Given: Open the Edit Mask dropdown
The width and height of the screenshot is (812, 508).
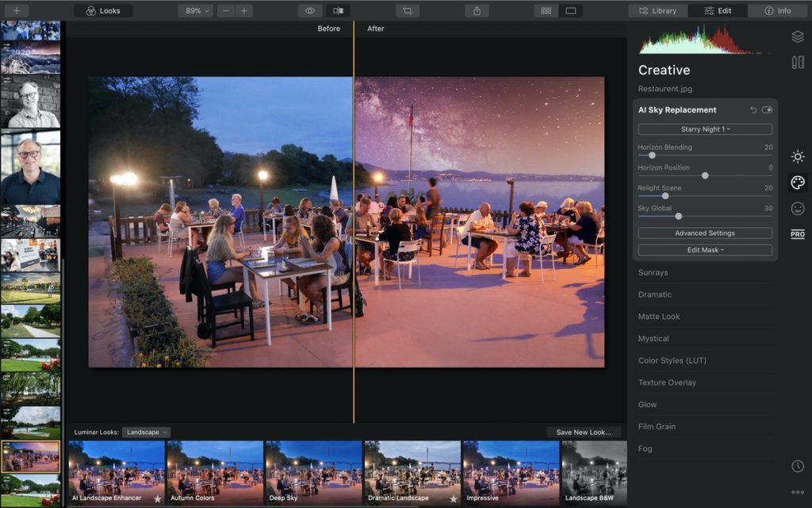Looking at the screenshot, I should point(705,250).
